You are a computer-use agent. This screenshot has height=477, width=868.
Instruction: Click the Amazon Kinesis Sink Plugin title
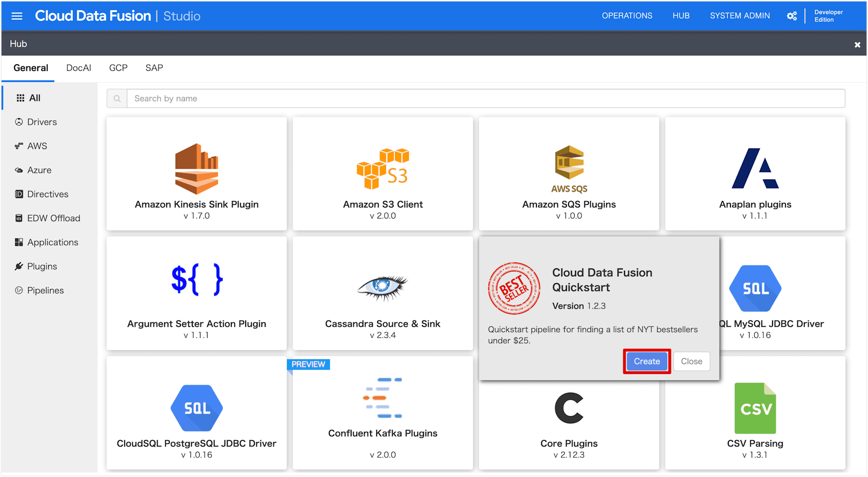coord(197,204)
